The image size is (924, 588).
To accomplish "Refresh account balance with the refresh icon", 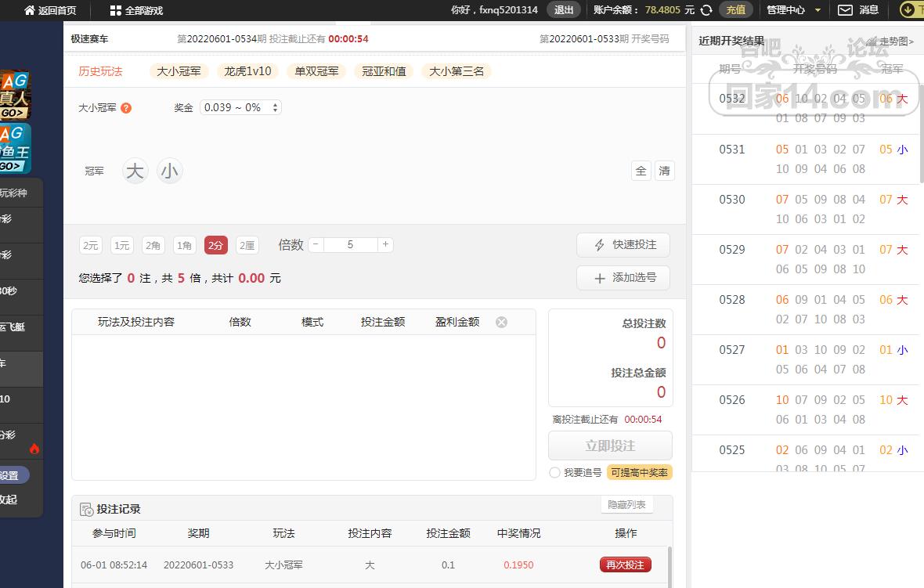I will [706, 10].
